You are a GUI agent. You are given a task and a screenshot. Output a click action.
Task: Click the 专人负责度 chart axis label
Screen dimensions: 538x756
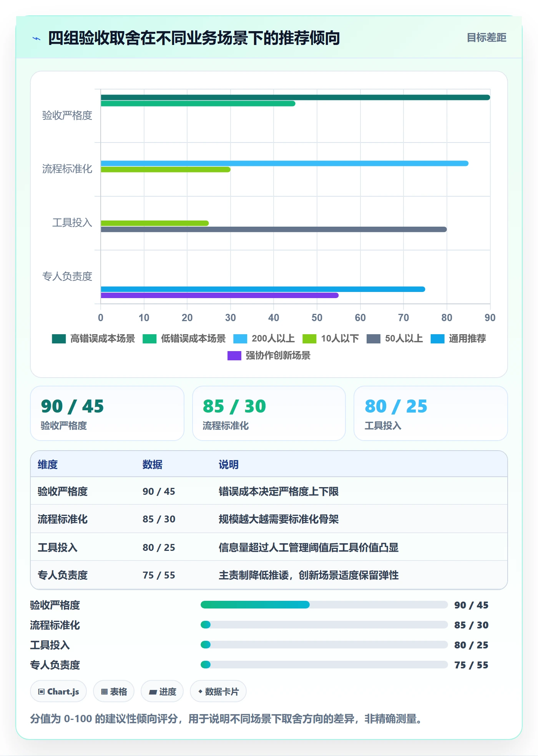(x=67, y=276)
